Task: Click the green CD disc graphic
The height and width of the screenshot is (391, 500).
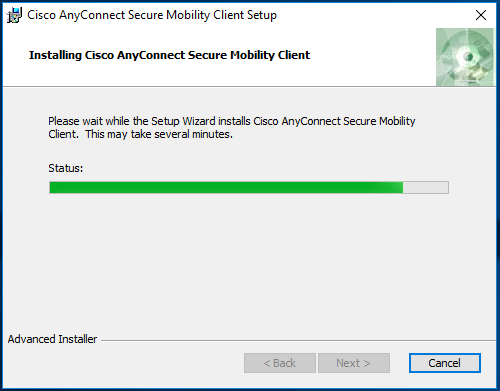Action: 464,57
